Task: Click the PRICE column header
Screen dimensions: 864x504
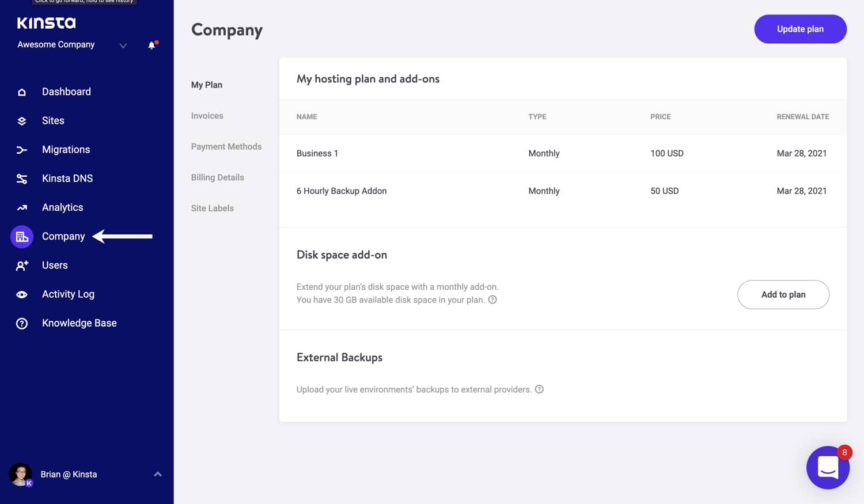Action: tap(661, 116)
